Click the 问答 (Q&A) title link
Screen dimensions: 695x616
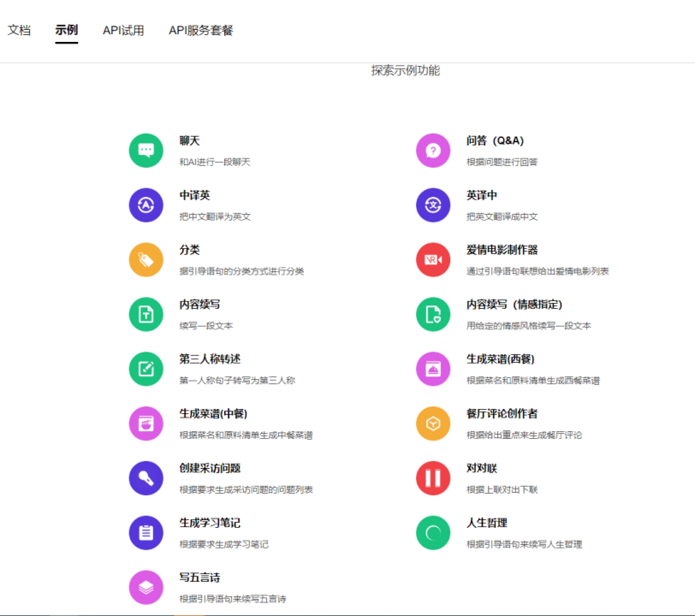[495, 141]
